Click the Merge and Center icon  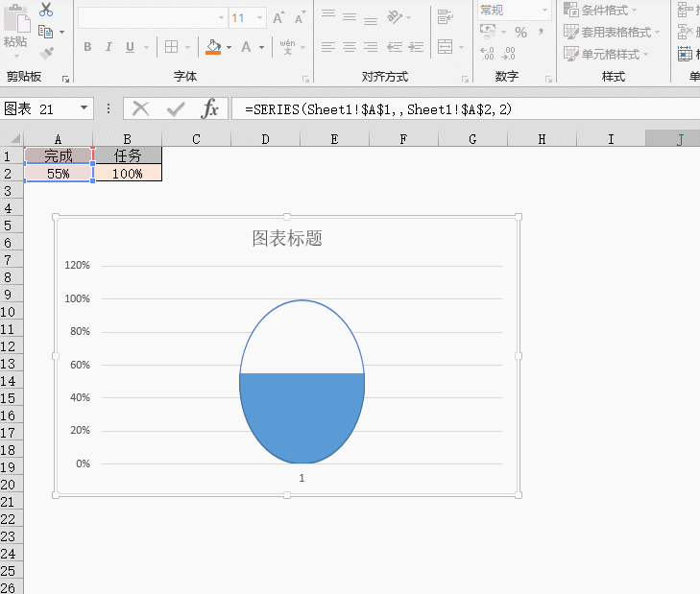tap(446, 46)
